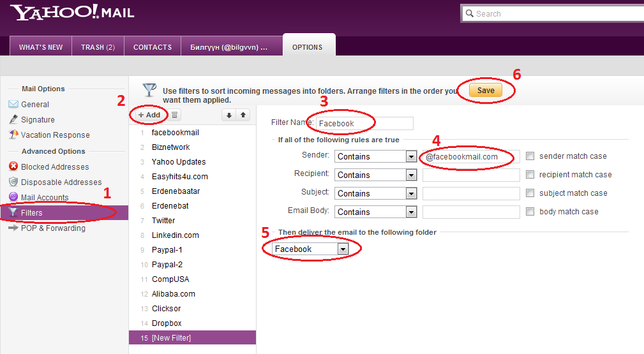Select the Paypal-2 filter
Viewport: 644px width, 354px height.
coord(192,265)
